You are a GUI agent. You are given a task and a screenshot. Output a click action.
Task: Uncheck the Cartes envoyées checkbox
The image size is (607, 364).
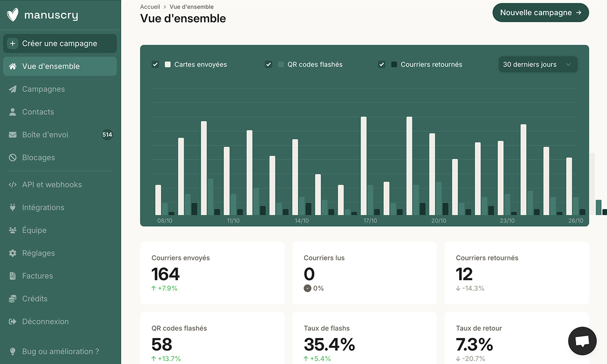coord(155,64)
